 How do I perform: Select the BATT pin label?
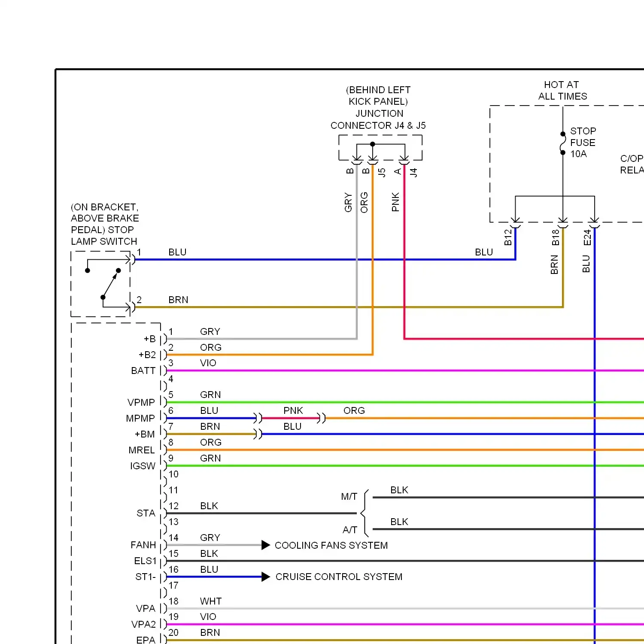[143, 371]
